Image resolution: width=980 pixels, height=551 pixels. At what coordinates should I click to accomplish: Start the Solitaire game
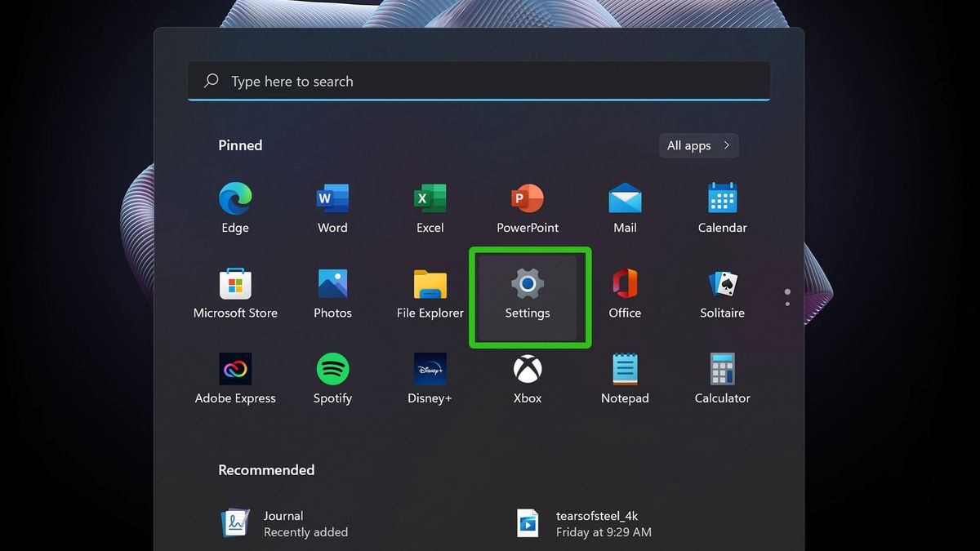click(x=721, y=284)
